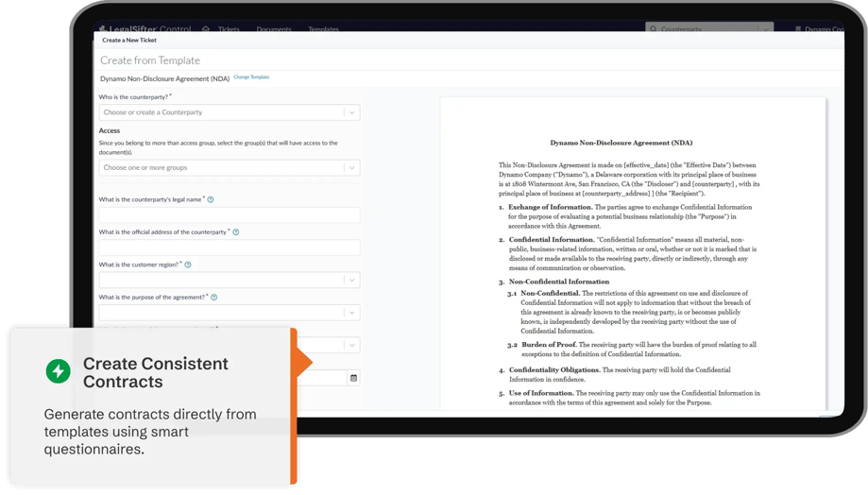Click the Confidentiality Obligations clause heading

tap(554, 370)
